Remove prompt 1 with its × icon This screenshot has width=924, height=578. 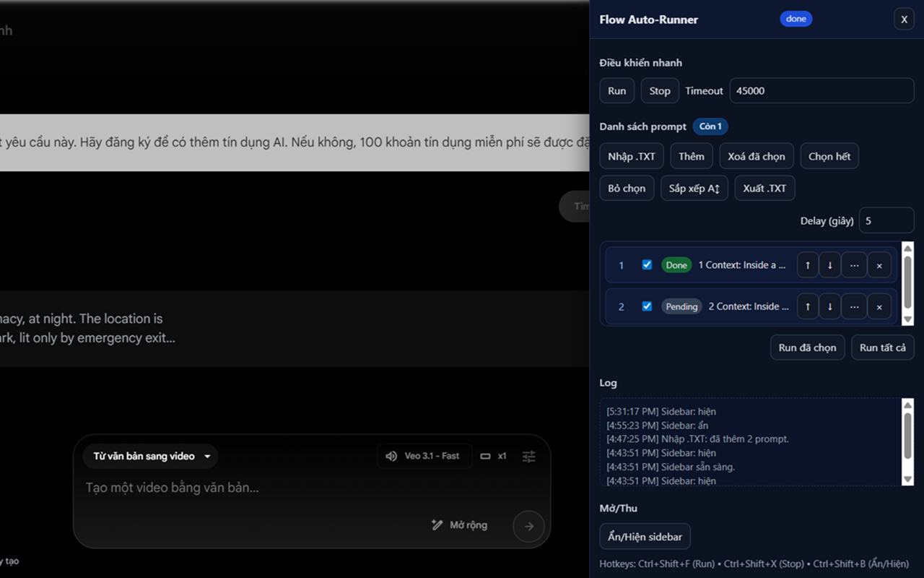[x=879, y=265]
